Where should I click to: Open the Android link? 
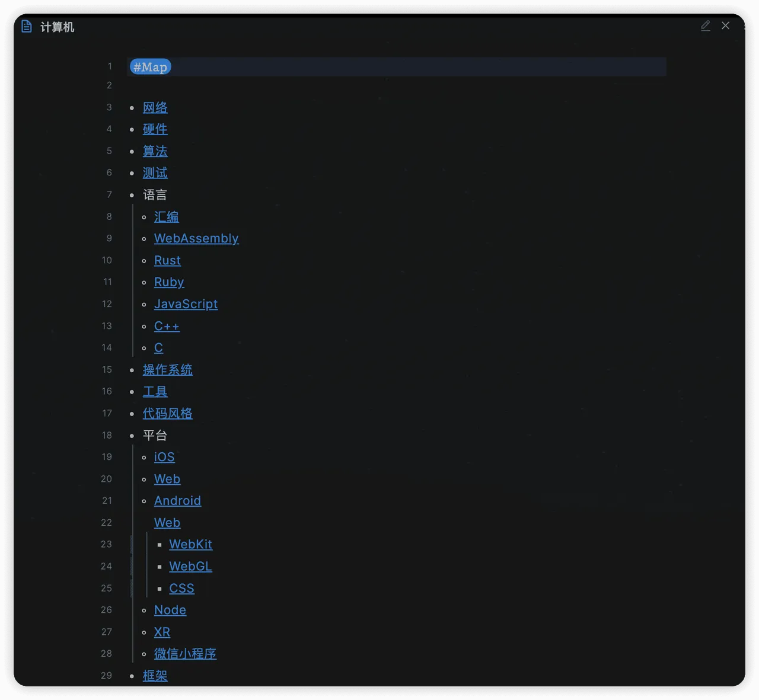click(177, 501)
